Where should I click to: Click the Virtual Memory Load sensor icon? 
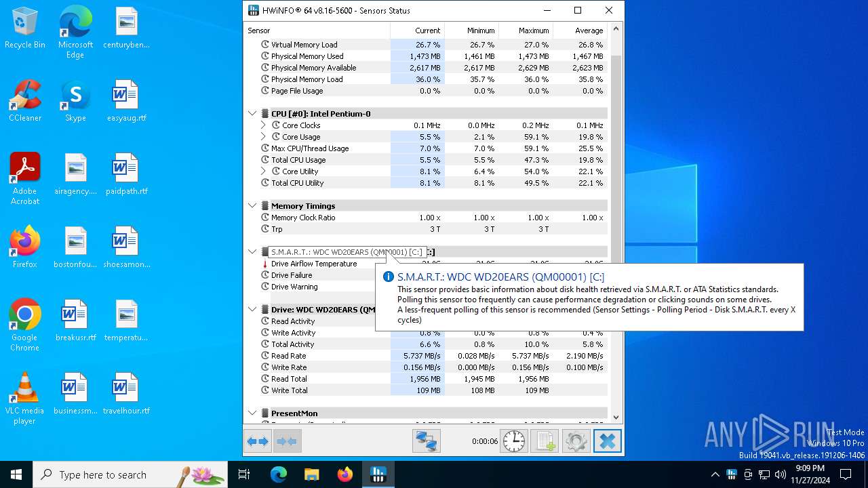coord(265,45)
